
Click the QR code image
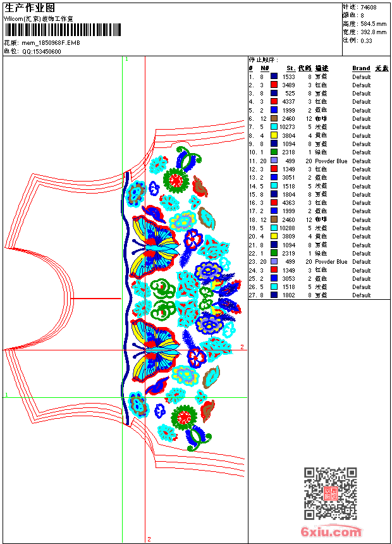(x=330, y=493)
